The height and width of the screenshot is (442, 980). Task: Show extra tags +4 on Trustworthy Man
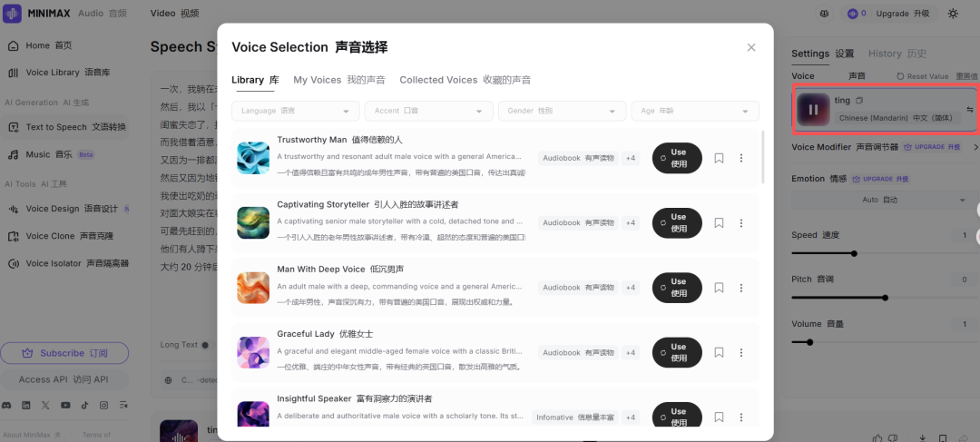tap(630, 158)
